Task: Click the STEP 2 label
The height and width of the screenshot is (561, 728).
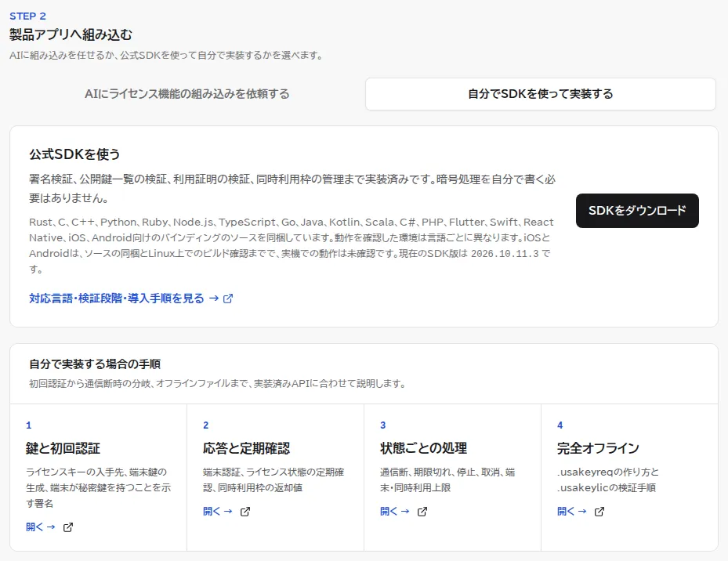Action: pos(28,16)
